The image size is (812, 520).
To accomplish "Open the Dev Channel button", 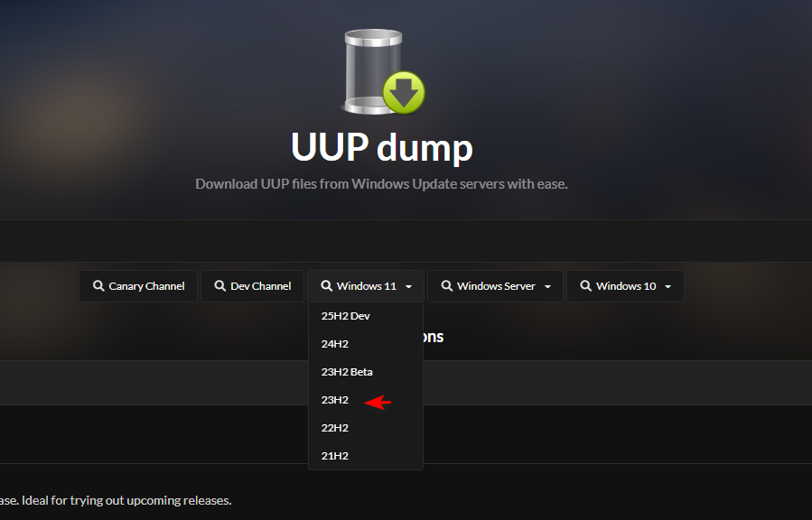I will (252, 286).
